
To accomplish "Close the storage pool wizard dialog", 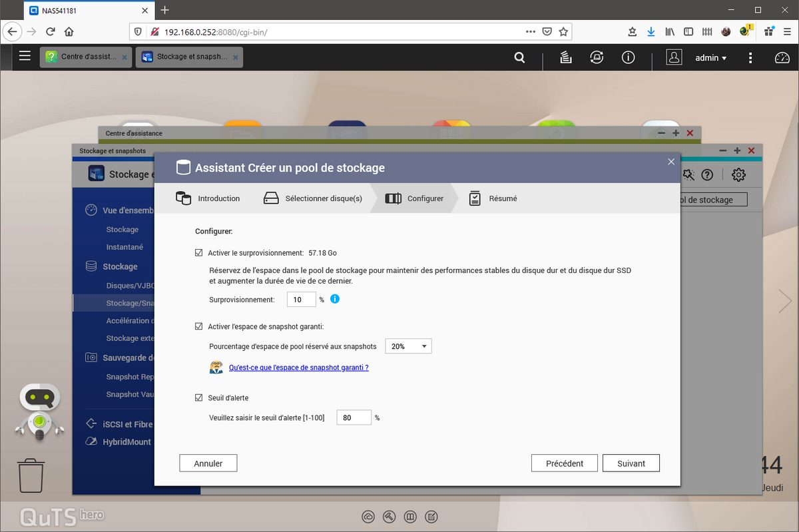I will 671,162.
